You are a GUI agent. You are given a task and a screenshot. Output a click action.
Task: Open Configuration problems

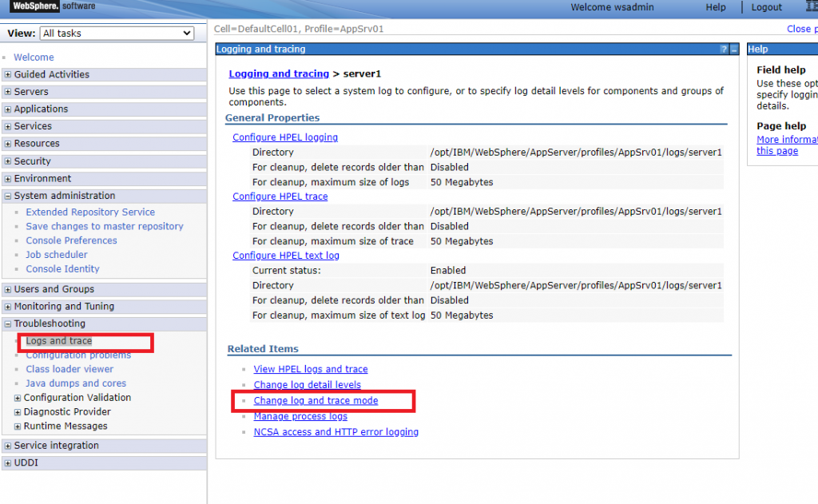coord(78,355)
